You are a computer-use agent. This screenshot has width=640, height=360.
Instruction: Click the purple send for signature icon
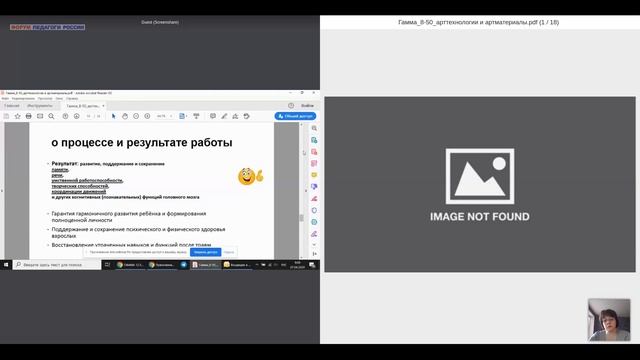[x=314, y=234]
